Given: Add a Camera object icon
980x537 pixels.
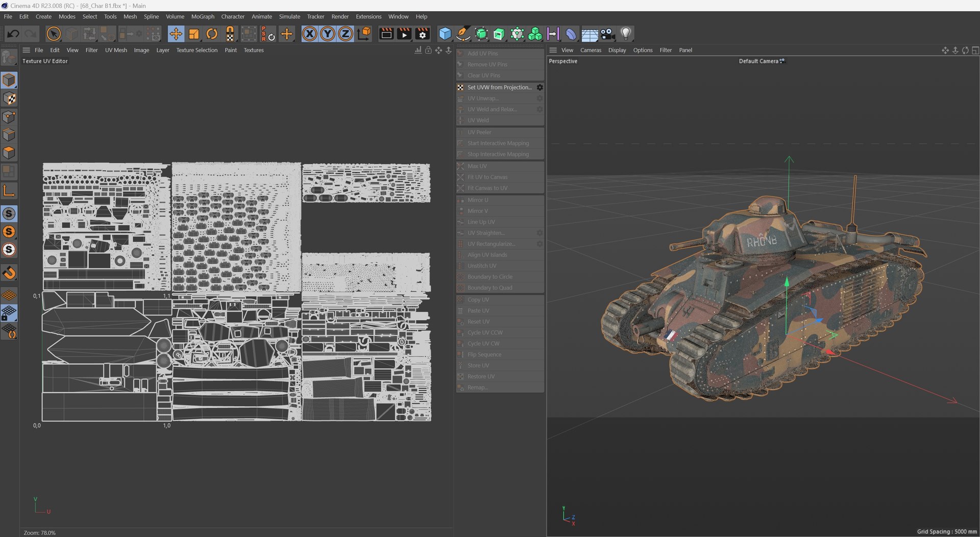Looking at the screenshot, I should click(607, 34).
